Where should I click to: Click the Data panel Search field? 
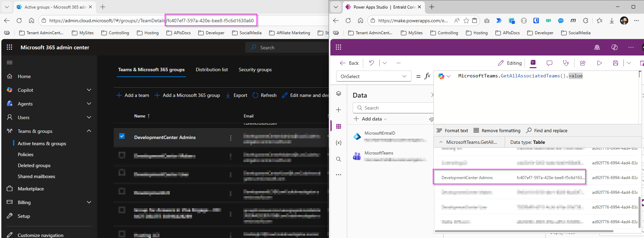(x=394, y=108)
